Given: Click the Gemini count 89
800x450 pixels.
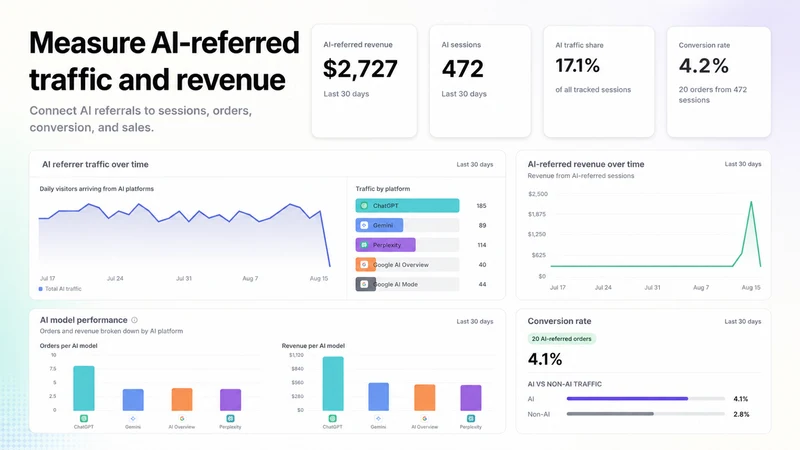Looking at the screenshot, I should point(482,225).
